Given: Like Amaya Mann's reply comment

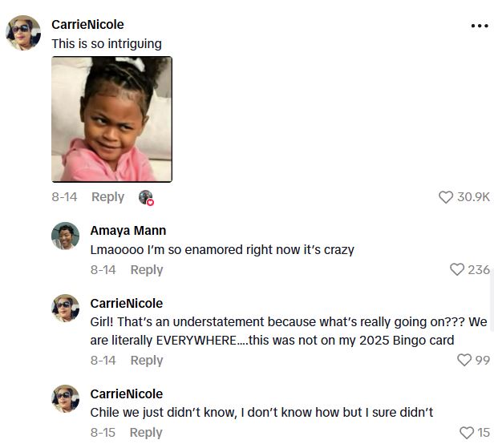Looking at the screenshot, I should (x=458, y=270).
